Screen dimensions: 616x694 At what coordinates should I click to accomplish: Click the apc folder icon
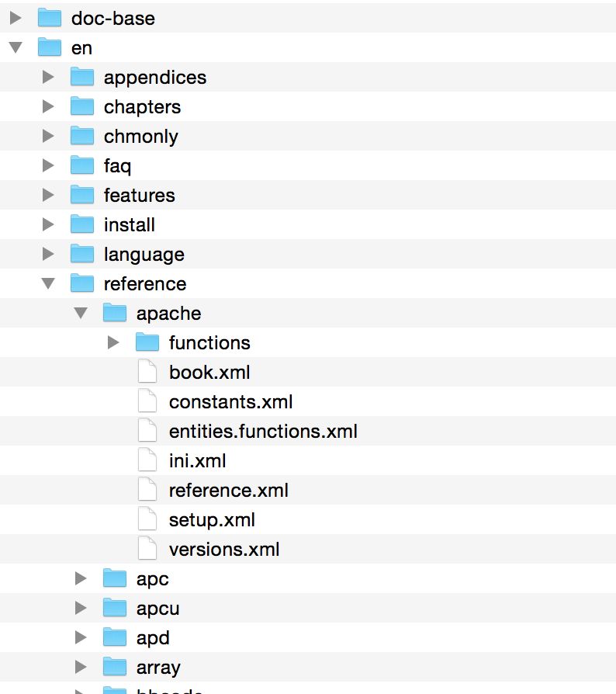click(x=115, y=578)
